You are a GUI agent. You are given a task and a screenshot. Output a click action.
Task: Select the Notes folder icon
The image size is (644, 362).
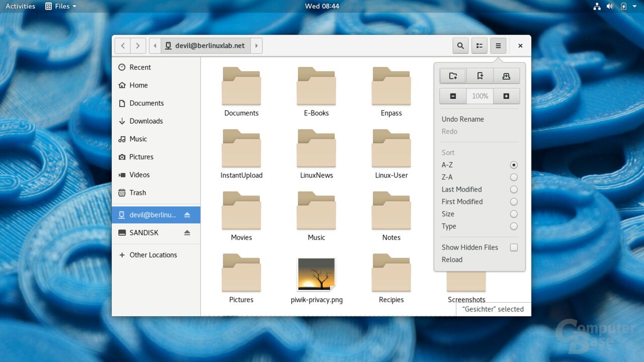pos(391,211)
